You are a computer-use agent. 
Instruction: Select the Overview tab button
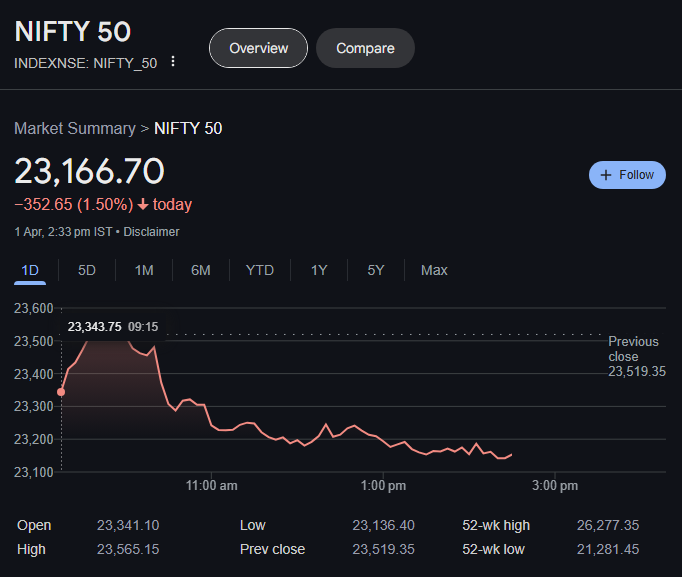click(258, 48)
